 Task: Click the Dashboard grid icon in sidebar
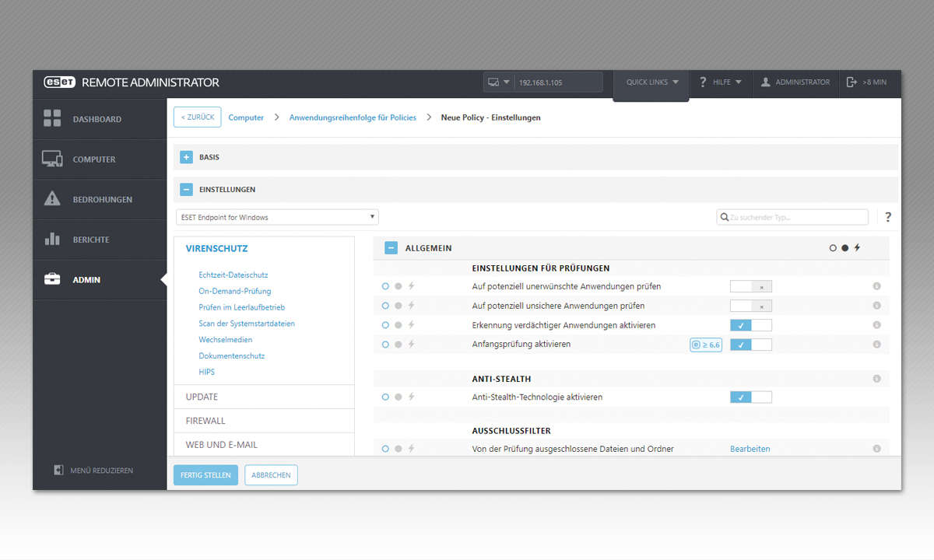(52, 119)
